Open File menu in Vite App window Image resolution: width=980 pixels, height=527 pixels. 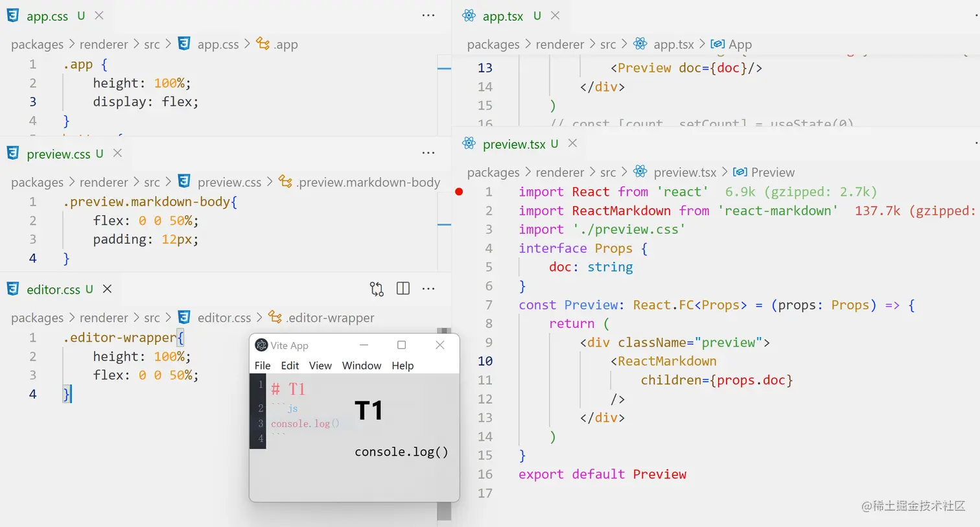262,366
